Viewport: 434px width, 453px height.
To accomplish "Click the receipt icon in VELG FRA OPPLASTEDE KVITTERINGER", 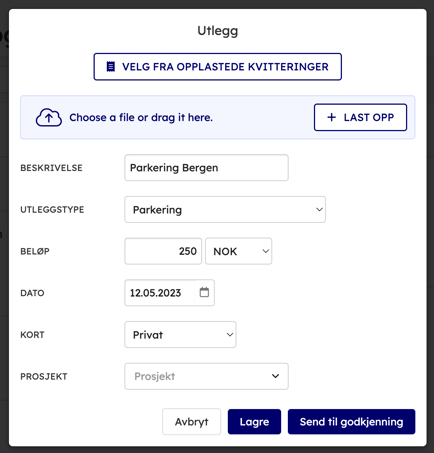I will point(111,67).
